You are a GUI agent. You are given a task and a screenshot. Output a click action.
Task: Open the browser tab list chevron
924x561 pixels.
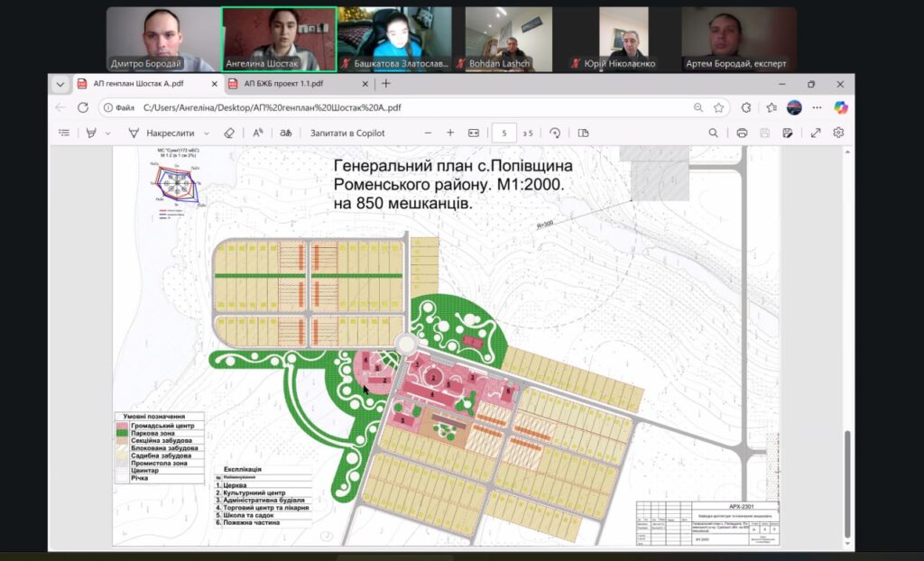point(60,84)
